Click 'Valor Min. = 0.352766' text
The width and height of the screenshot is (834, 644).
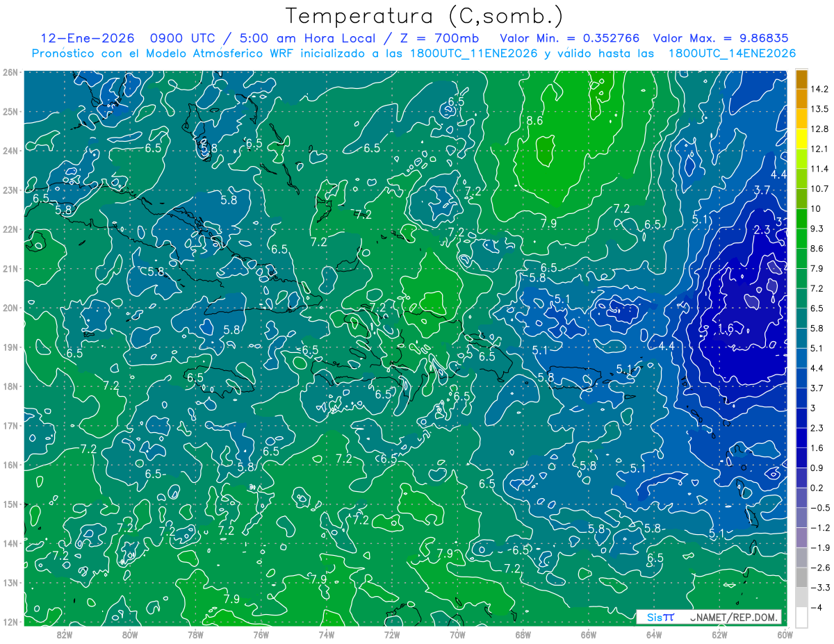(570, 39)
